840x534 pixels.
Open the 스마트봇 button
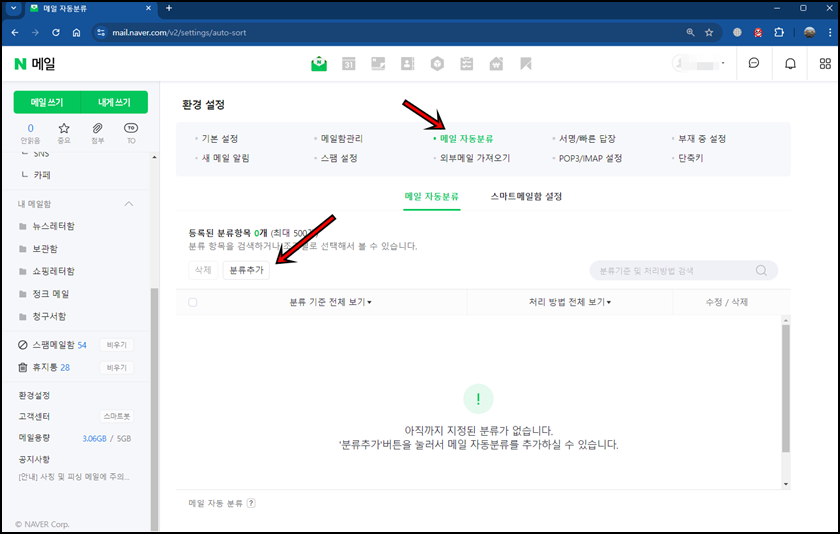pyautogui.click(x=116, y=416)
